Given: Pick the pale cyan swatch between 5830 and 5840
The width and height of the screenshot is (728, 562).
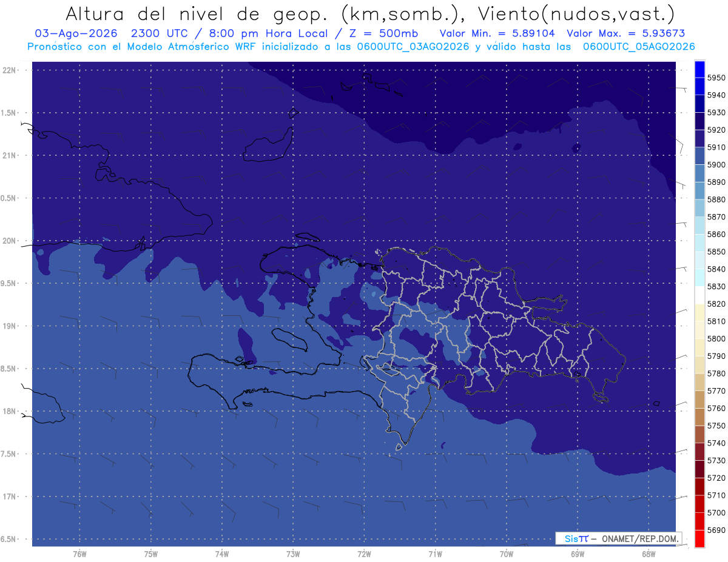Looking at the screenshot, I should (699, 278).
